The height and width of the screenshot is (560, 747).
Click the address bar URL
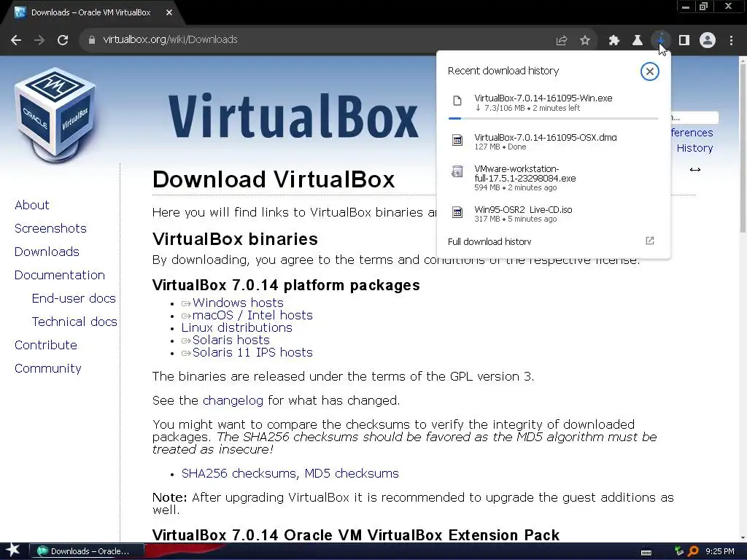click(170, 40)
